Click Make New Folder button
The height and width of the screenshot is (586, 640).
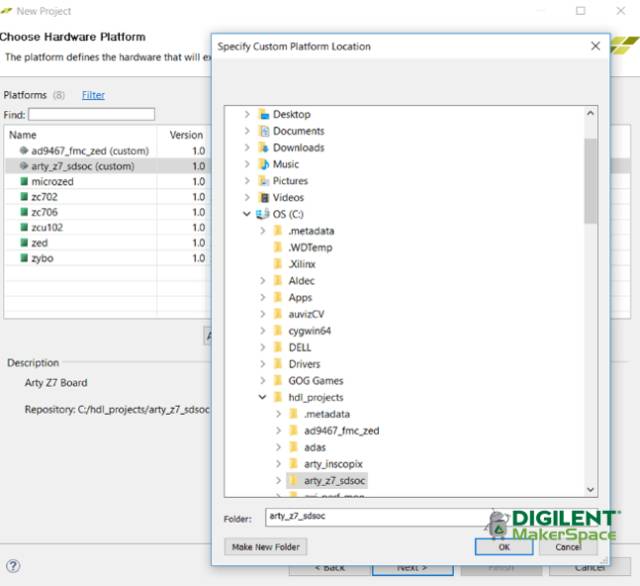click(x=266, y=547)
